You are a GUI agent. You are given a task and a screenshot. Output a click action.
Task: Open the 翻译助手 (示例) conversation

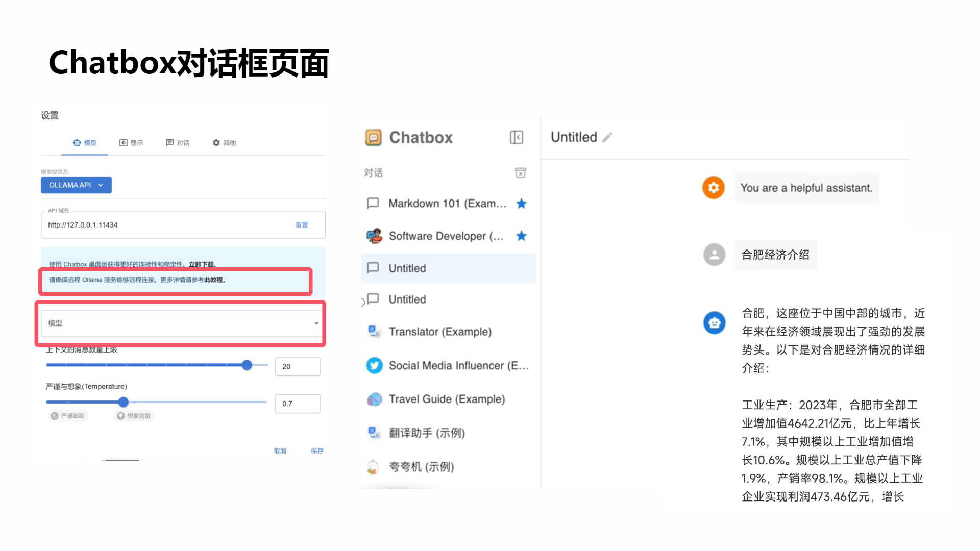coord(448,433)
